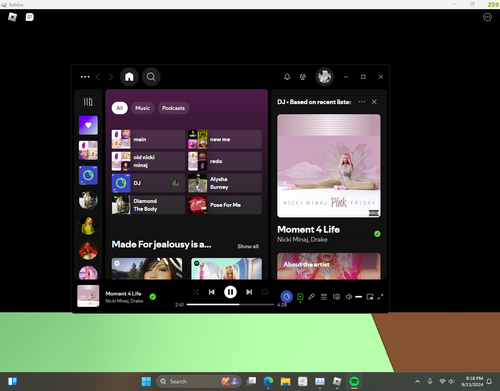This screenshot has height=391, width=500.
Task: Open File Explorer from the taskbar
Action: (x=285, y=381)
